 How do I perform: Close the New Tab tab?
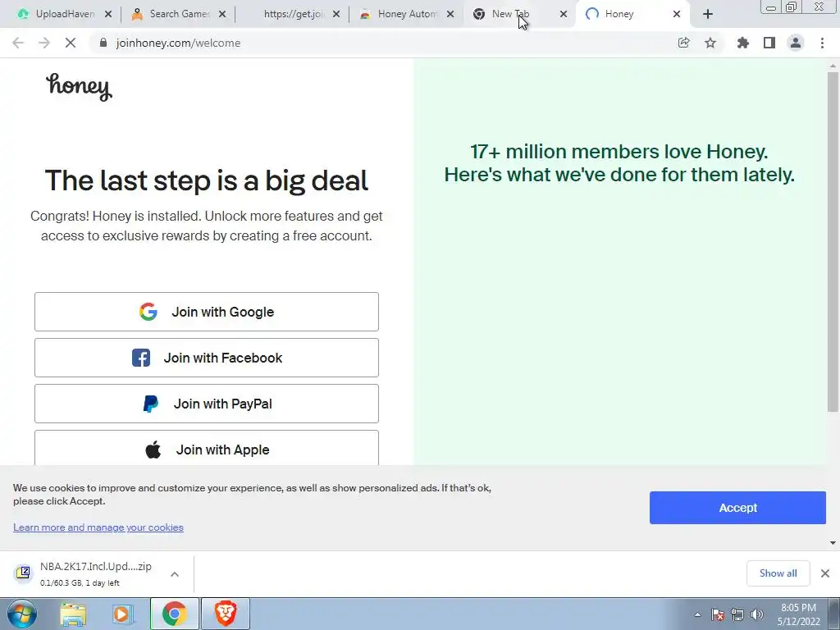pyautogui.click(x=563, y=14)
